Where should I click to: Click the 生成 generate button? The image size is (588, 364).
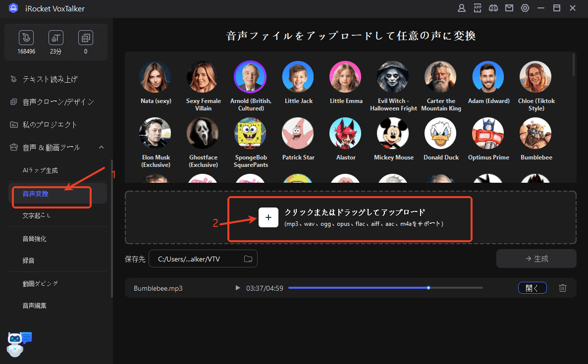point(536,259)
